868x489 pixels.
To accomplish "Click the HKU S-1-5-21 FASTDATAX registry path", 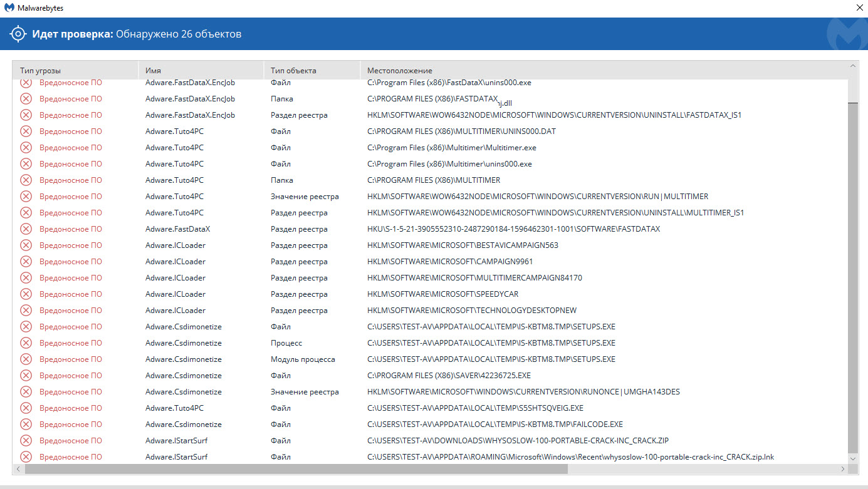I will [x=513, y=229].
